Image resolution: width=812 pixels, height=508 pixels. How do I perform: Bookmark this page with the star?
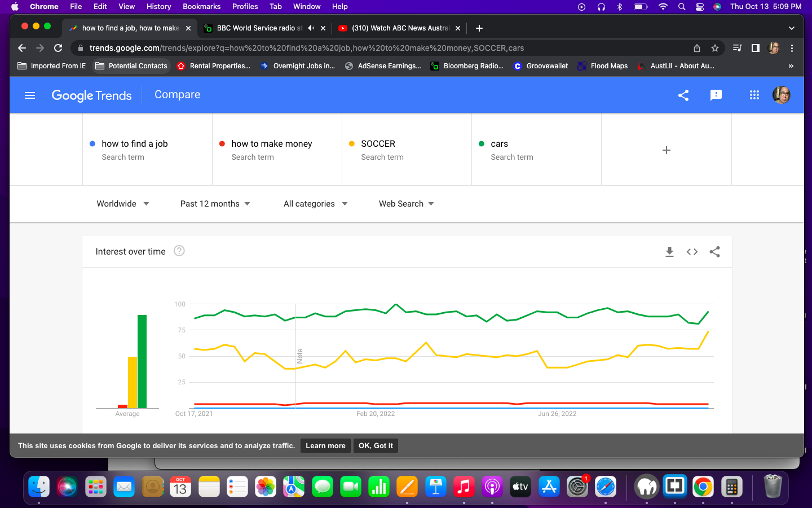point(715,48)
